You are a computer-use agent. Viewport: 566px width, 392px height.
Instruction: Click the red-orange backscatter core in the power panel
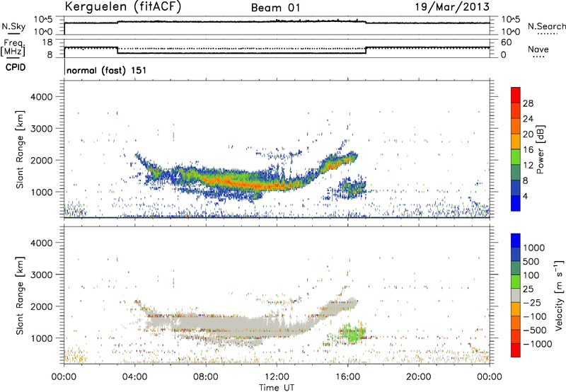253,184
